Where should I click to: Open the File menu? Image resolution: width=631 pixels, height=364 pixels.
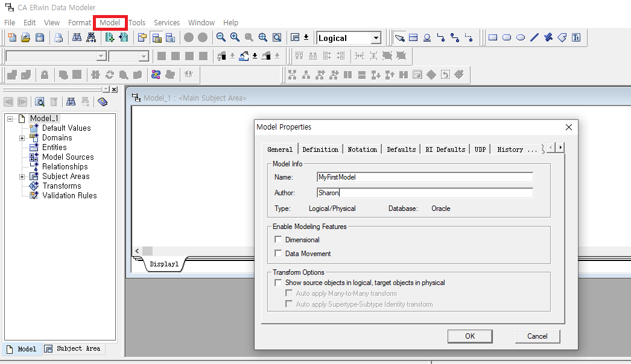[x=10, y=22]
